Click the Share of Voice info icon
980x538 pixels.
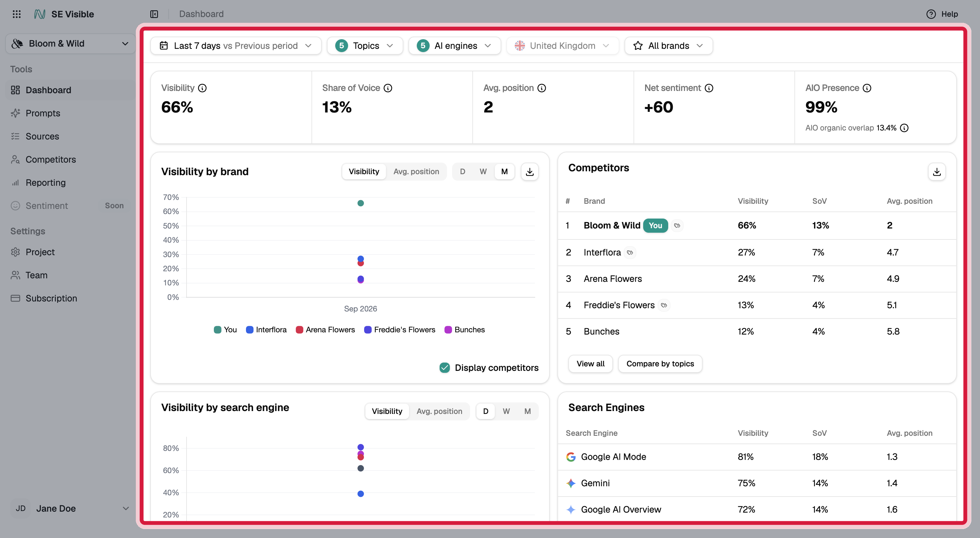coord(388,88)
